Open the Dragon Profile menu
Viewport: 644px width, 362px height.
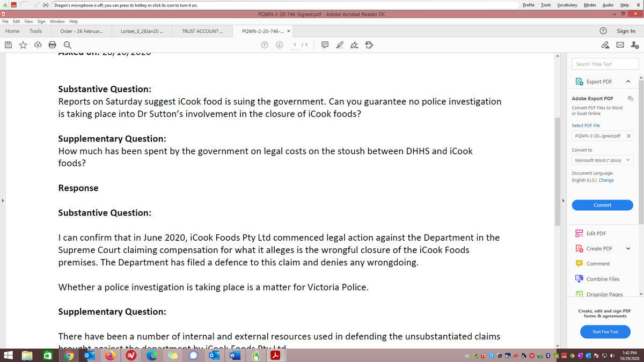tap(528, 5)
